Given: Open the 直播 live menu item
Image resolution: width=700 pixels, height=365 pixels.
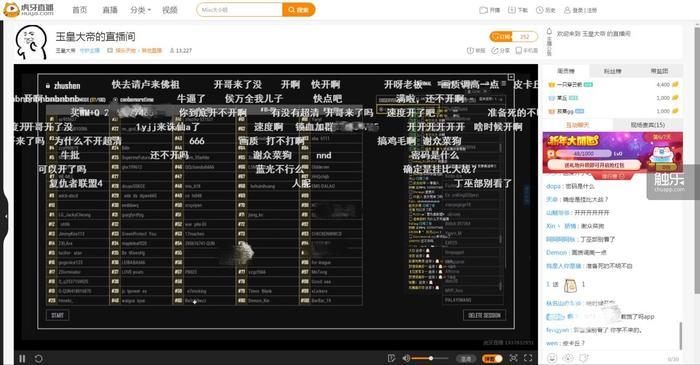Looking at the screenshot, I should coord(110,10).
